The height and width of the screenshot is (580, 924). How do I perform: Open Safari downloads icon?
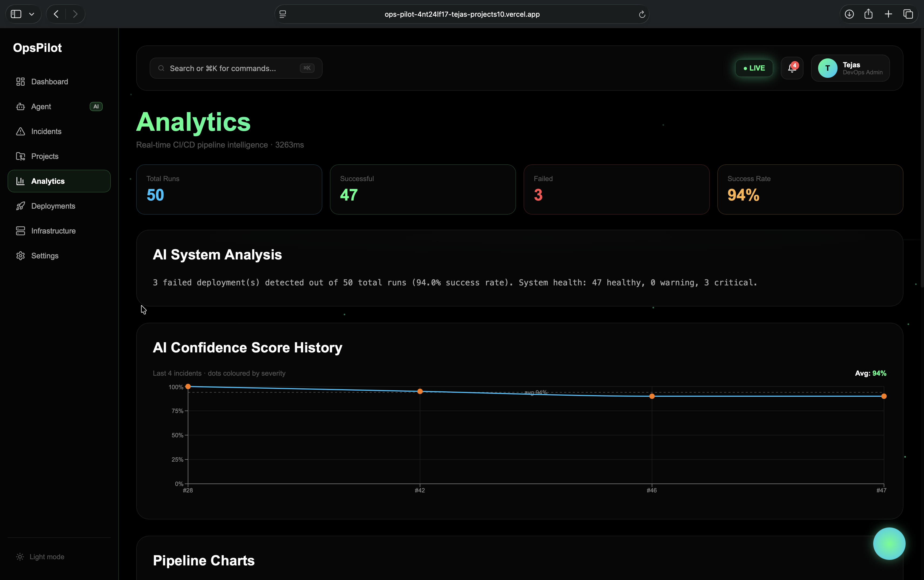849,14
